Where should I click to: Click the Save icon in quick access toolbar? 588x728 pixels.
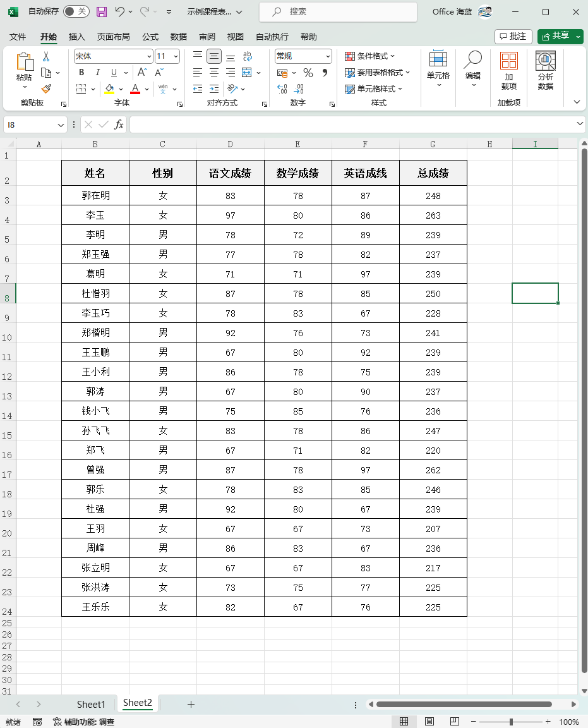coord(102,11)
